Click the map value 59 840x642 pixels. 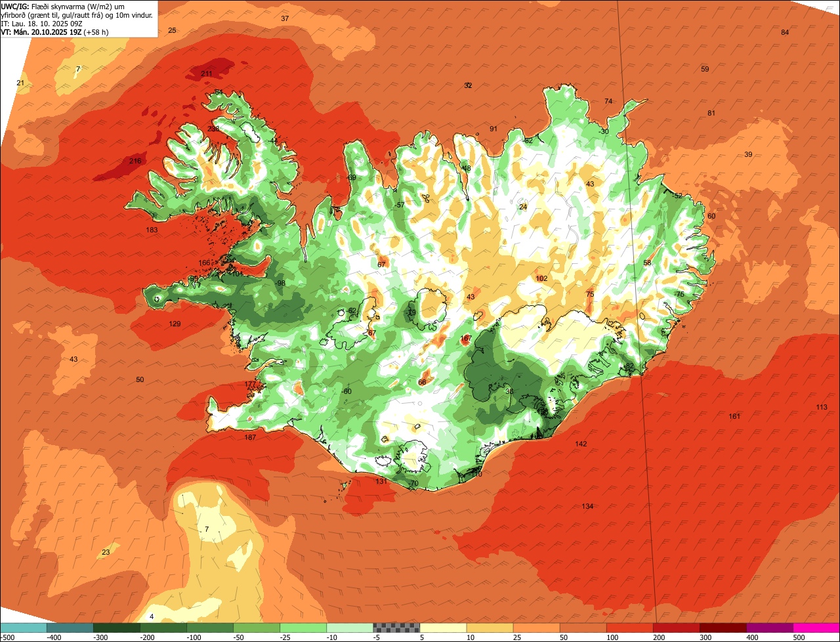click(x=705, y=69)
